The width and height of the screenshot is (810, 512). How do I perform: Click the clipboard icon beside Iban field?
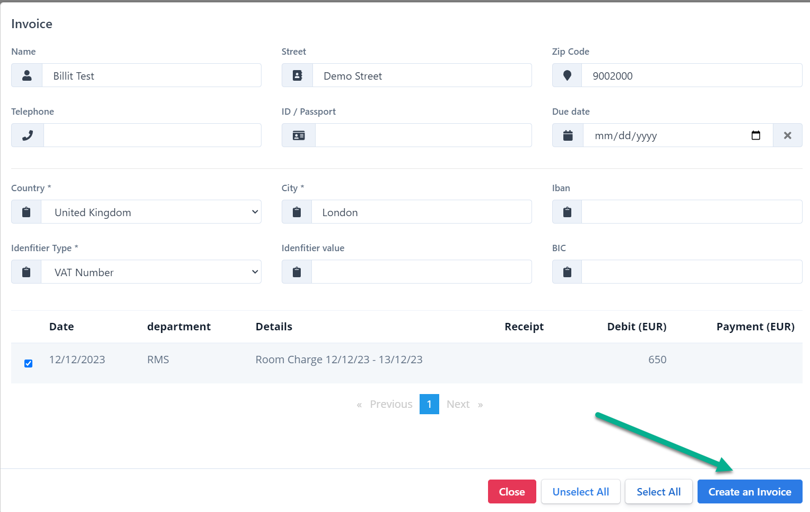[x=567, y=212]
